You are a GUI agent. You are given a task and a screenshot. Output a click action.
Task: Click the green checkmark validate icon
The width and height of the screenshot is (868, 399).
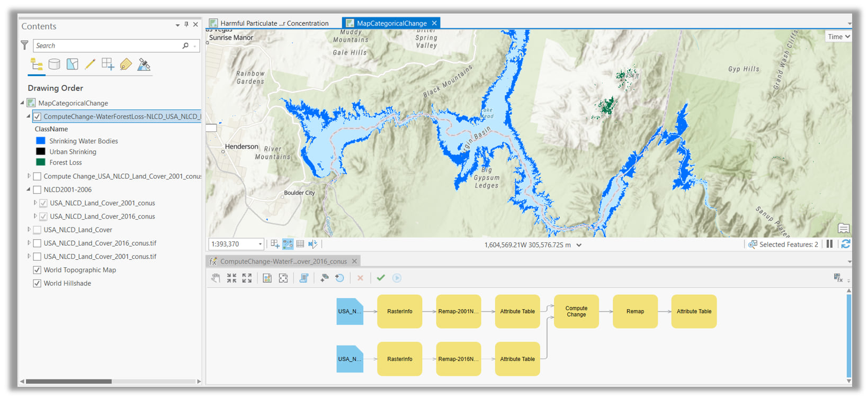click(x=381, y=278)
